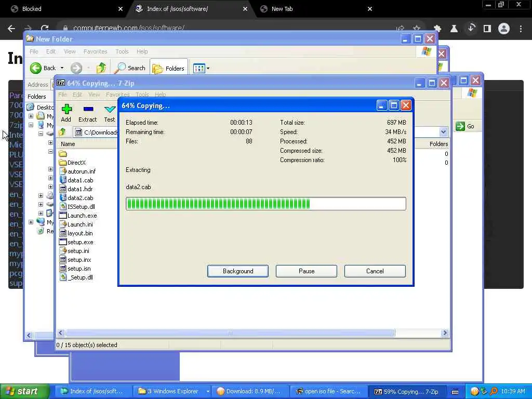Collapse the second tree node under Desktop
The width and height of the screenshot is (532, 399).
click(x=31, y=125)
